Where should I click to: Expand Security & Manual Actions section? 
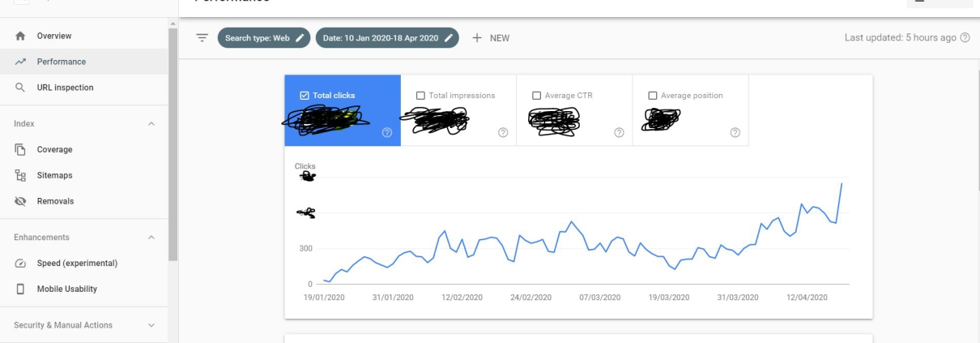tap(151, 326)
